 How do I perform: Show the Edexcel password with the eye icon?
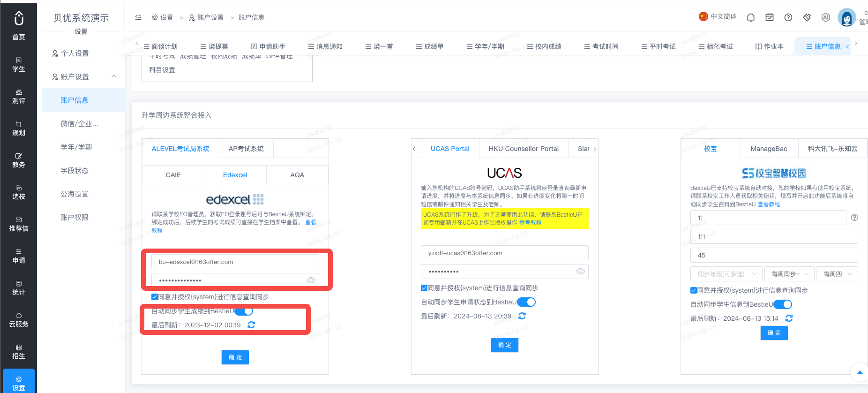coord(311,280)
